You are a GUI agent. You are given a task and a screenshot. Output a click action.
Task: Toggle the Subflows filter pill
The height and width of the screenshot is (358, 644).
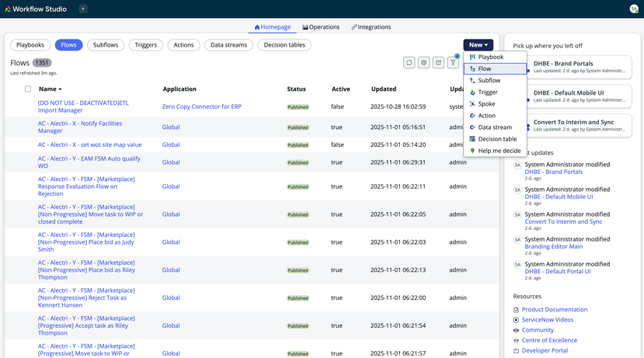[105, 45]
